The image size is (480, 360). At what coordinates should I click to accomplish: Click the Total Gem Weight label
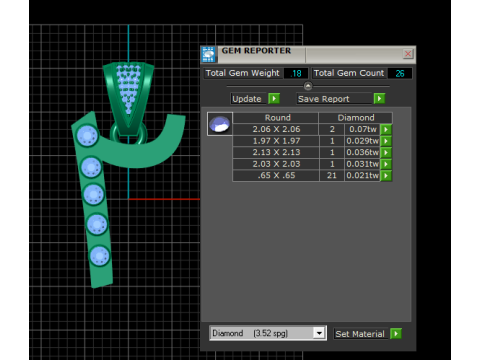pyautogui.click(x=243, y=73)
